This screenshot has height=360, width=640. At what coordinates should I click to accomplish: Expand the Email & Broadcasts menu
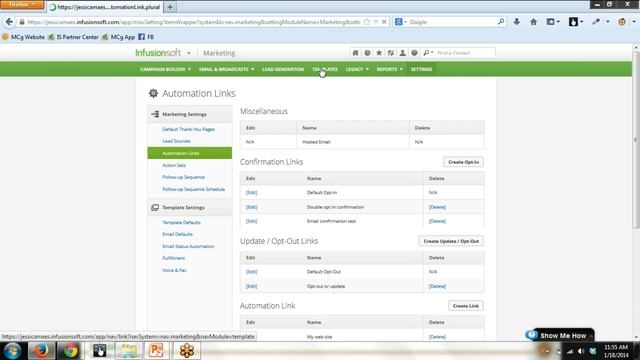click(x=227, y=69)
